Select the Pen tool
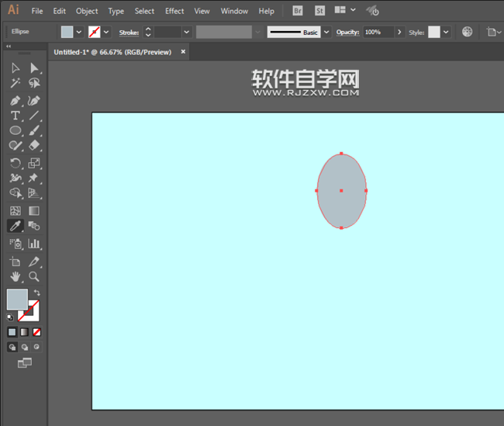 tap(15, 101)
